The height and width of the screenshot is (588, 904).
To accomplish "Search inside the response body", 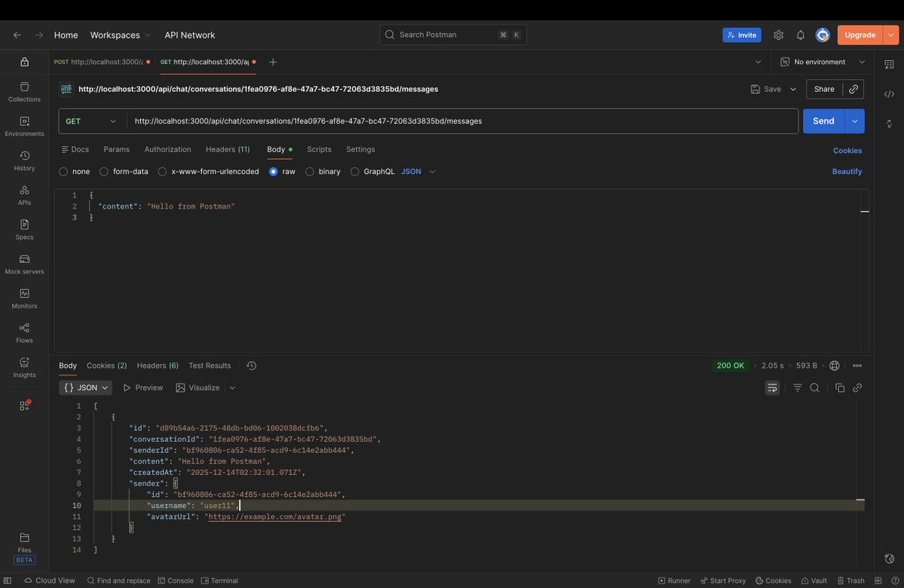I will [x=814, y=388].
